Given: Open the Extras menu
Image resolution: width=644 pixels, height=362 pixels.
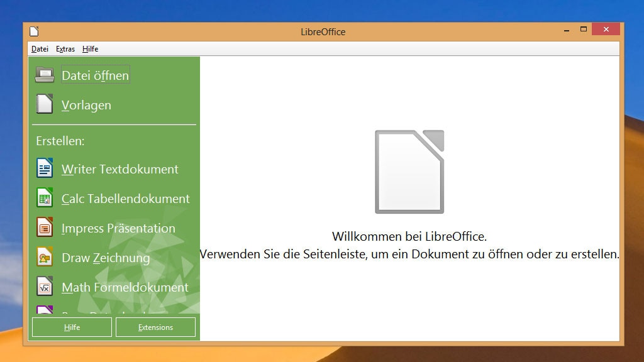Looking at the screenshot, I should (x=65, y=48).
